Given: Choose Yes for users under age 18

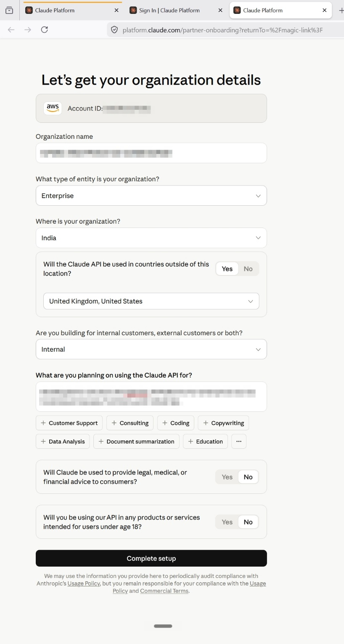Looking at the screenshot, I should coord(227,522).
